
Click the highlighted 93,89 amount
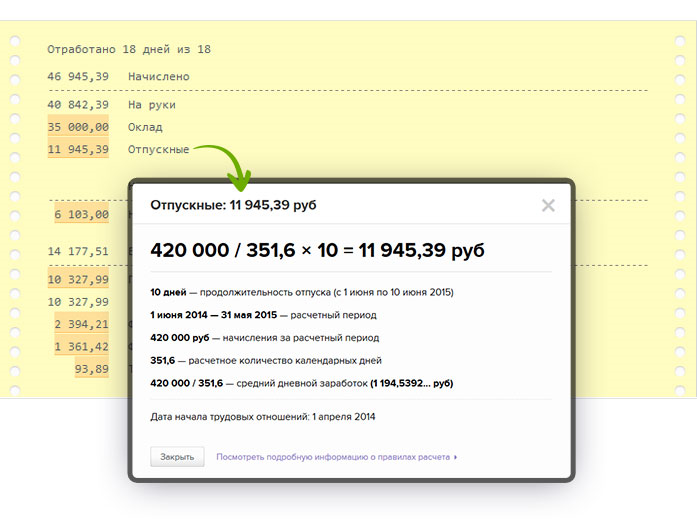[x=92, y=368]
